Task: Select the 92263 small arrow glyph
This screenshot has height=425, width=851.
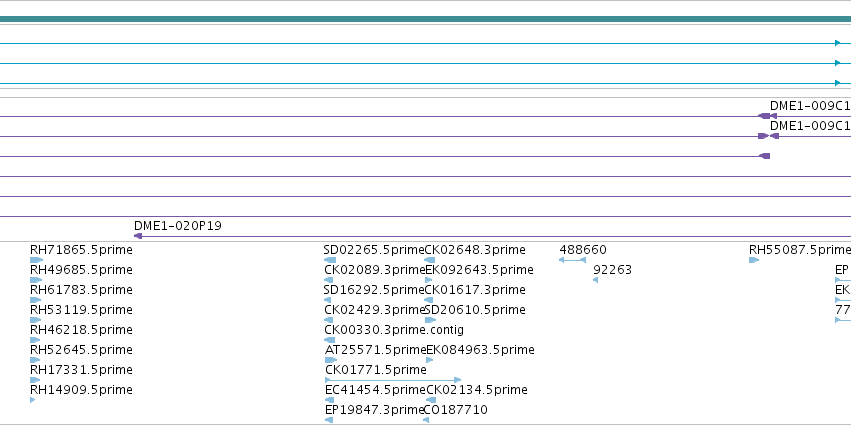Action: coord(595,280)
